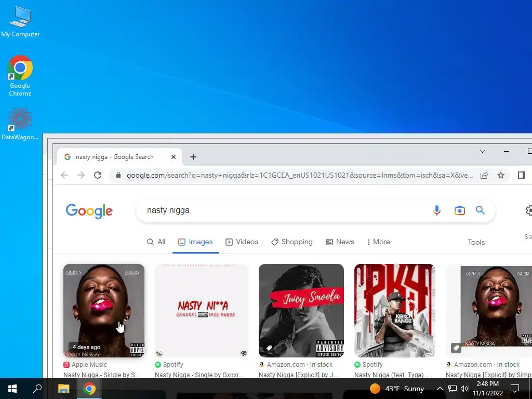
Task: Open File Explorer from taskbar
Action: [63, 389]
